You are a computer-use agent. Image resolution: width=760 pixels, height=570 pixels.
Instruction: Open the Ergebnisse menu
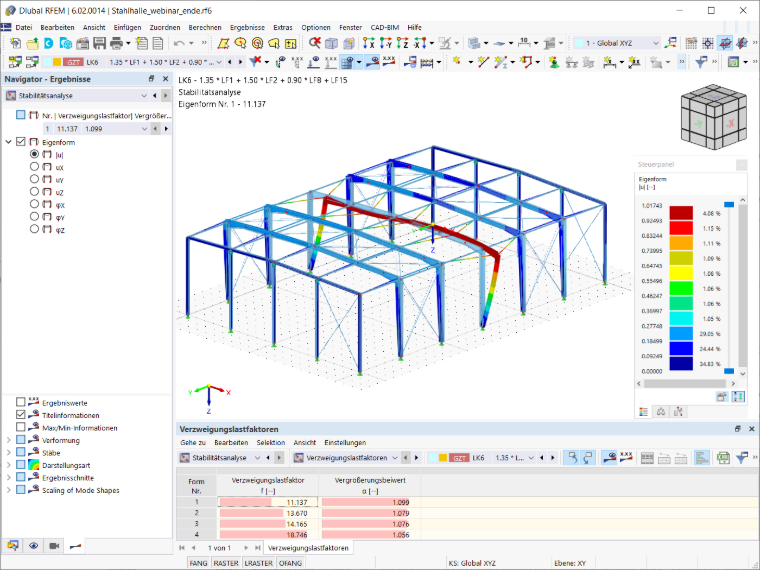click(x=247, y=28)
